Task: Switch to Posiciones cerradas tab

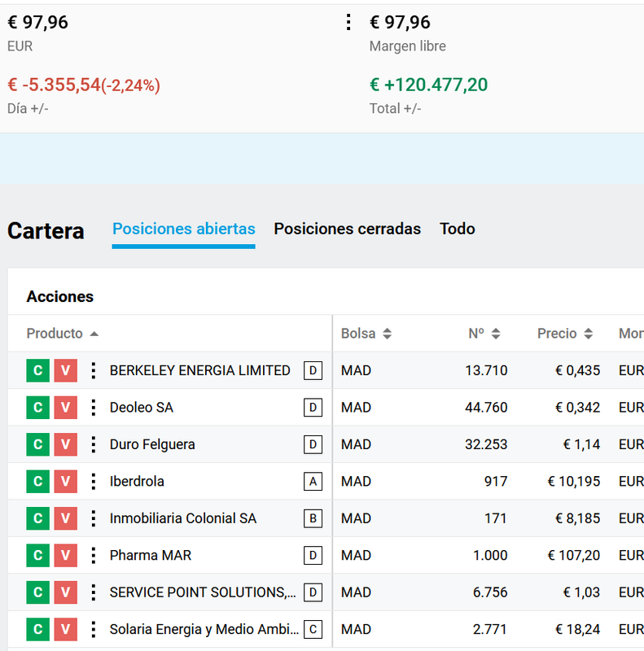Action: tap(348, 229)
